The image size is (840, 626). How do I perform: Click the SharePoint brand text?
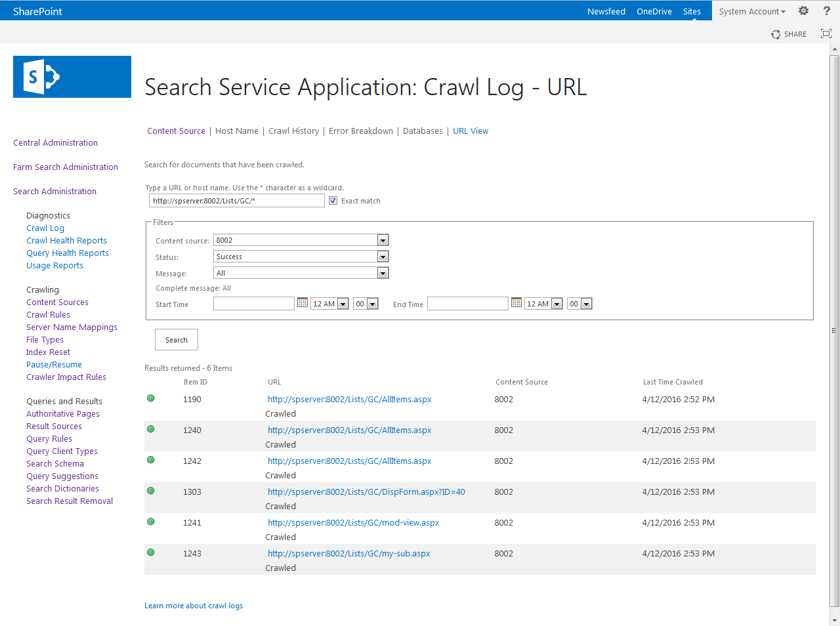[x=37, y=11]
